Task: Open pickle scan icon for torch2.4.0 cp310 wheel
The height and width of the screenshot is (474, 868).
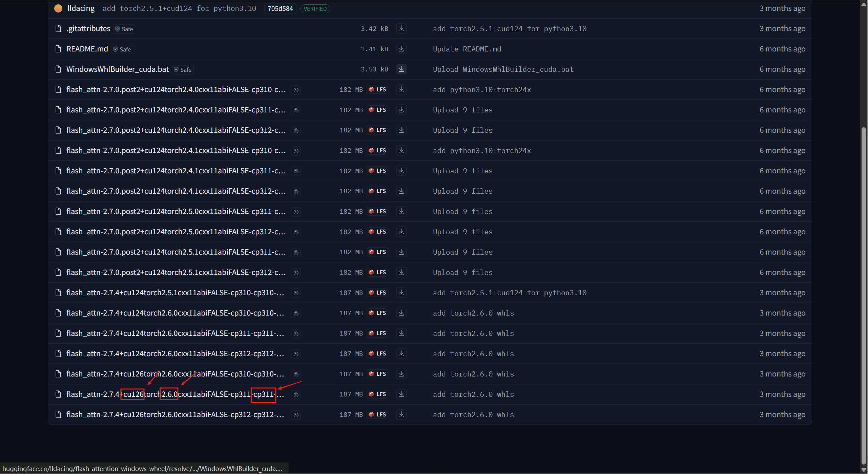Action: click(x=296, y=90)
